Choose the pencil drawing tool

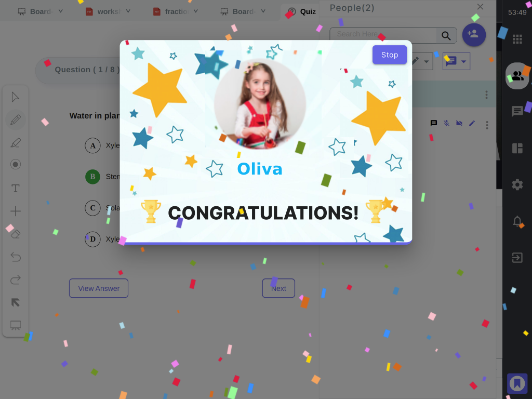(x=15, y=120)
